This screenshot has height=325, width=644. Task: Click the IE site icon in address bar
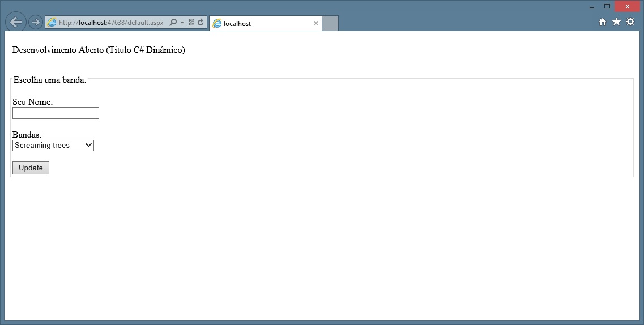(52, 23)
